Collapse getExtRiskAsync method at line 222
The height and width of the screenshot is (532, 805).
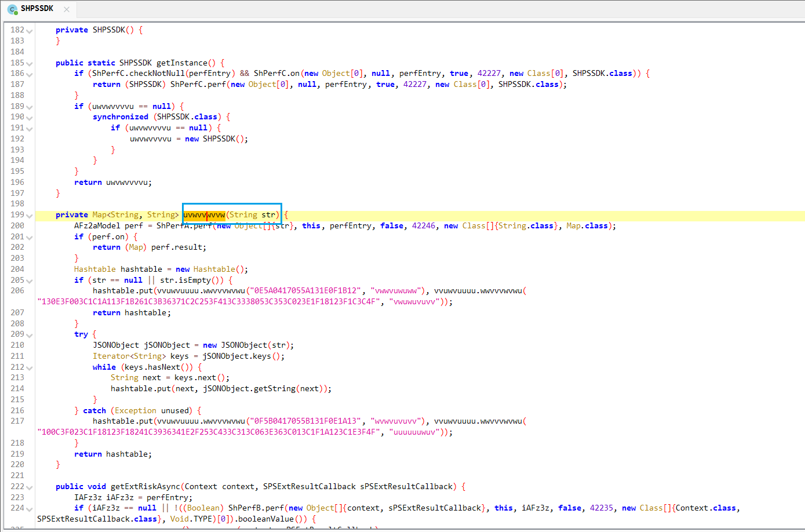click(x=30, y=487)
